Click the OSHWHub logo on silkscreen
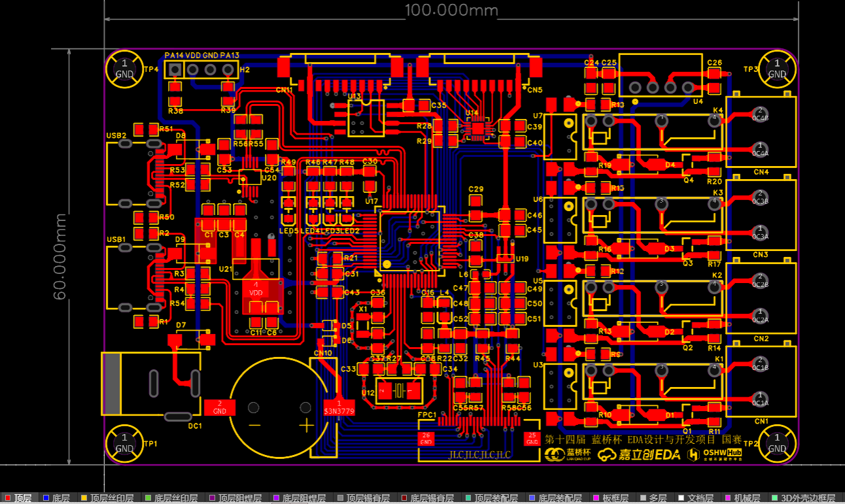Image resolution: width=845 pixels, height=504 pixels. tap(714, 454)
